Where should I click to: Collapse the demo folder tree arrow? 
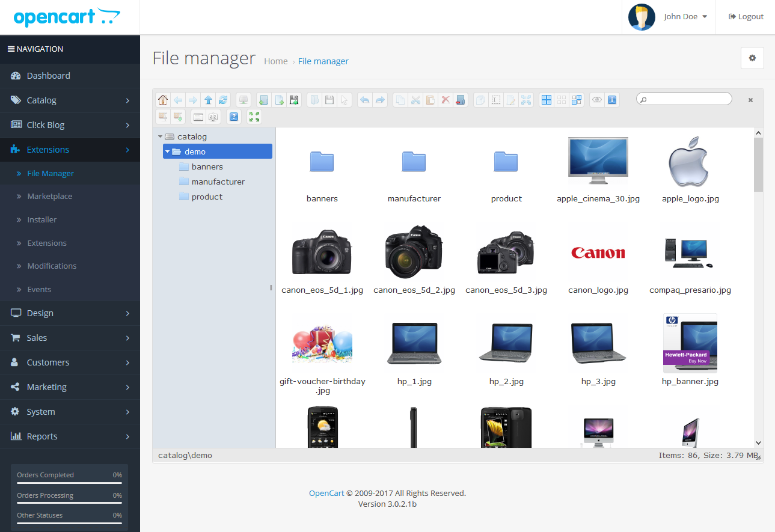(x=168, y=152)
